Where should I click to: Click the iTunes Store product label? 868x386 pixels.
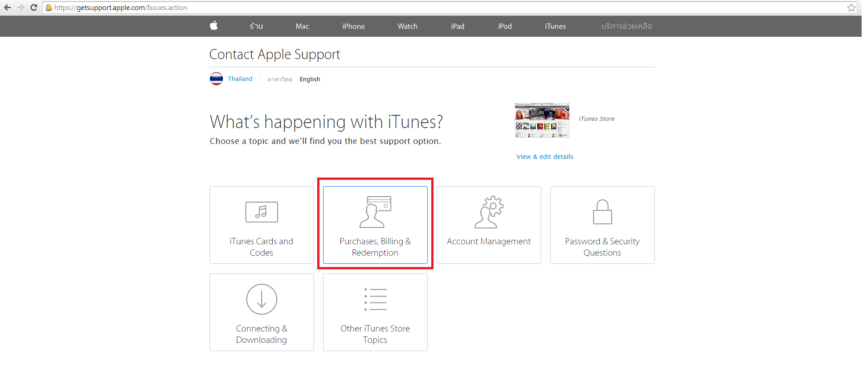pos(596,119)
